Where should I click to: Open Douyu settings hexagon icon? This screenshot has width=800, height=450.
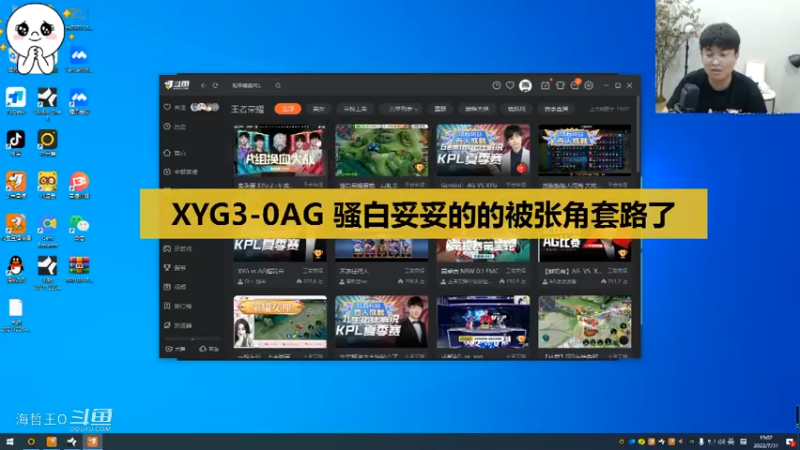pos(589,86)
